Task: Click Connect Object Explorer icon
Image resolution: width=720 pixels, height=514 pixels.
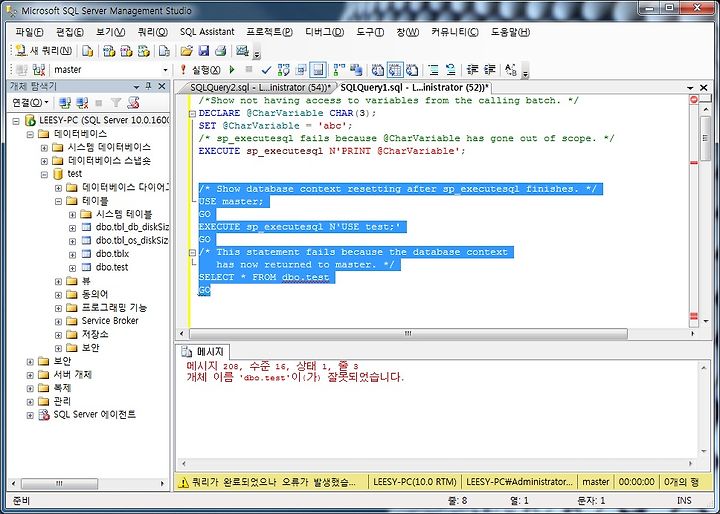Action: [65, 102]
